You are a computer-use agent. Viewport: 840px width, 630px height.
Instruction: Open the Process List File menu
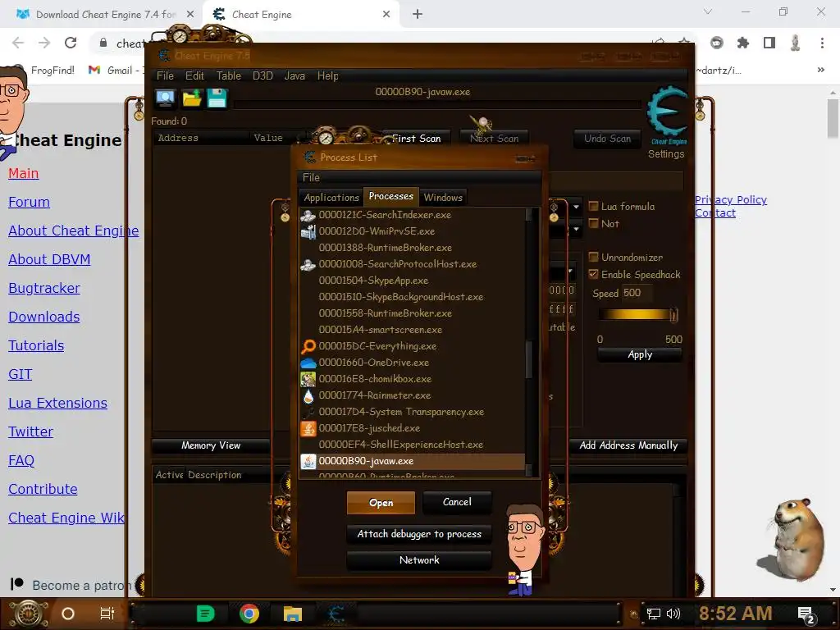point(311,177)
